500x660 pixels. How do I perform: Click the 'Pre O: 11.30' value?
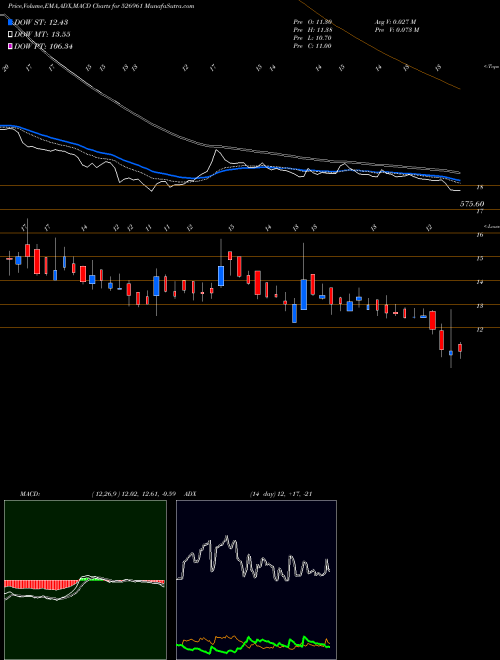pyautogui.click(x=313, y=22)
